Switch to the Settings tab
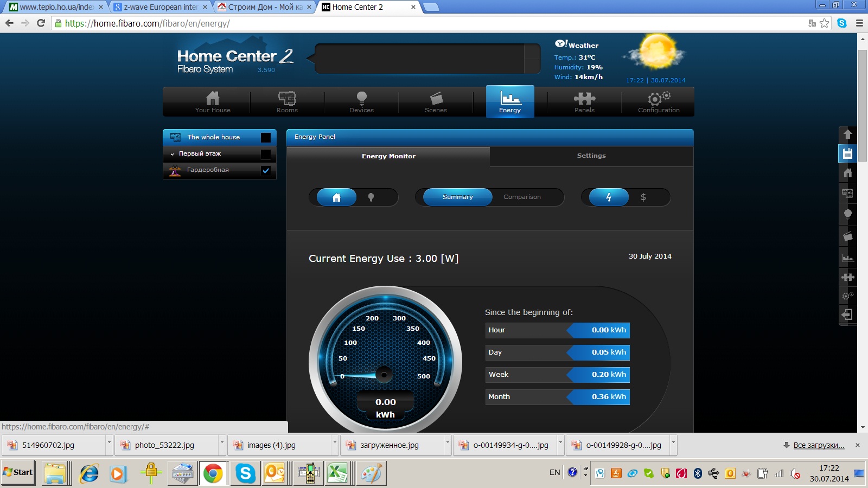Image resolution: width=868 pixels, height=488 pixels. 591,156
